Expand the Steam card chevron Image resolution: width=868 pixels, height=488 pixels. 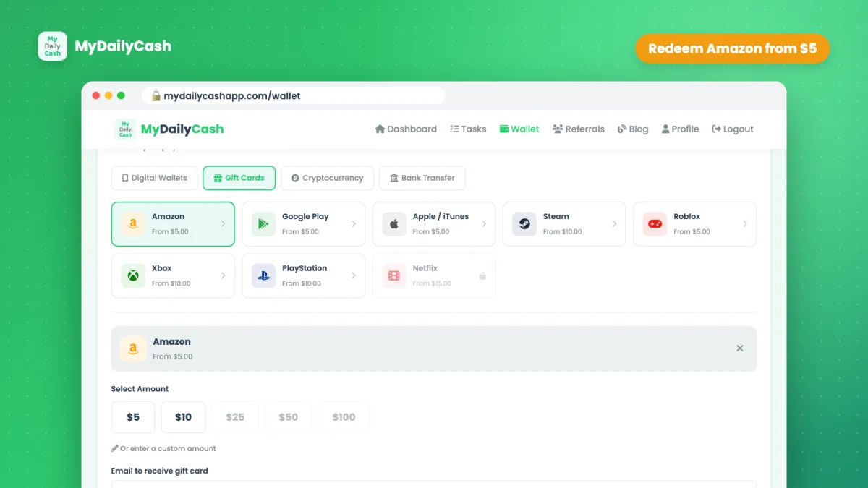(615, 224)
